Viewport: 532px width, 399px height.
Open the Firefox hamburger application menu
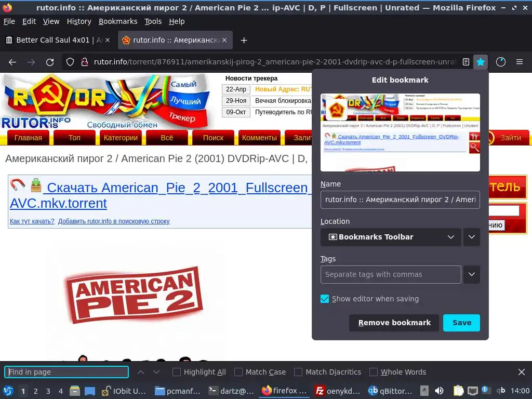pyautogui.click(x=520, y=62)
